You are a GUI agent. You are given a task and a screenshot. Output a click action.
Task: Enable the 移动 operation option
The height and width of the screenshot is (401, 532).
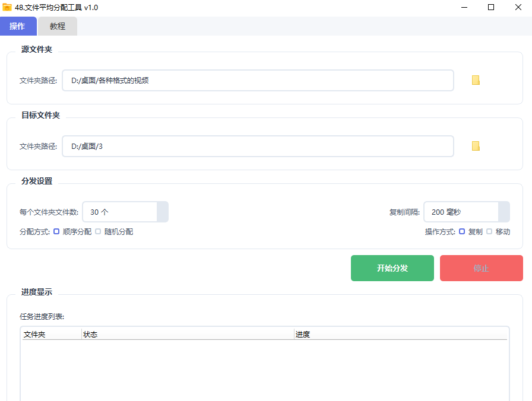(489, 232)
